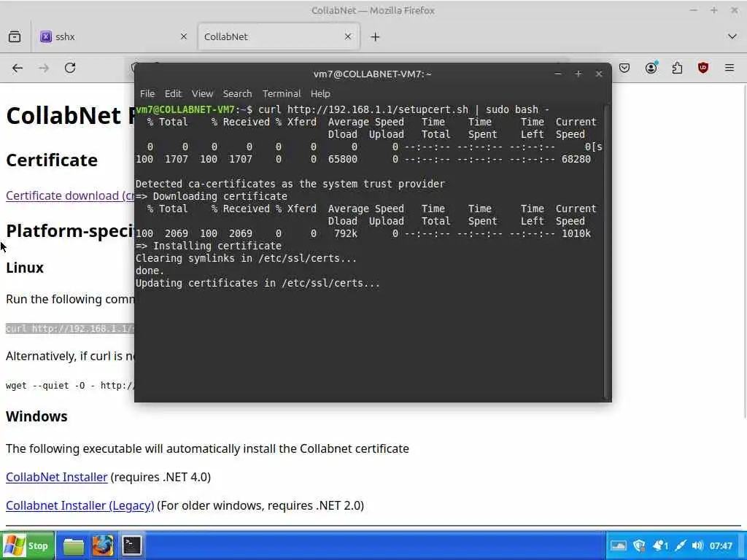Open the CollabNet Installer link
This screenshot has height=560, width=747.
coord(57,477)
